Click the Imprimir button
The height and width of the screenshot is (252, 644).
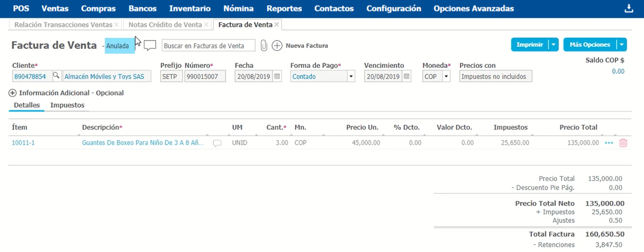point(530,45)
